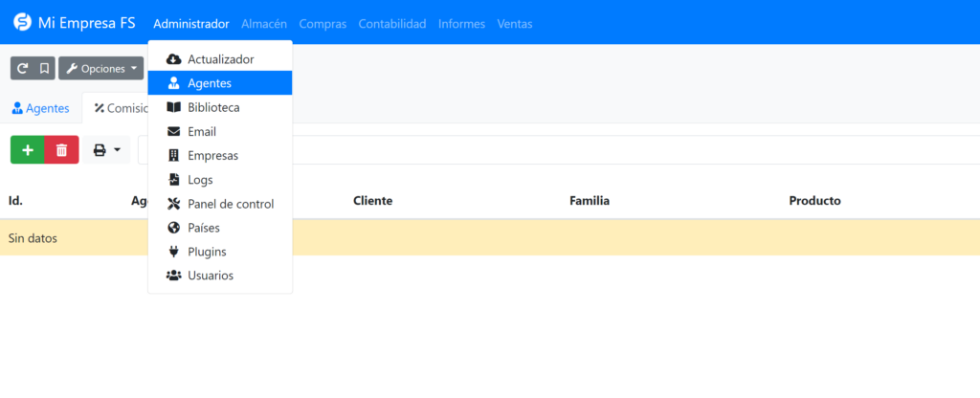Click the Mi Empresa FS logo icon
980x398 pixels.
tap(21, 23)
